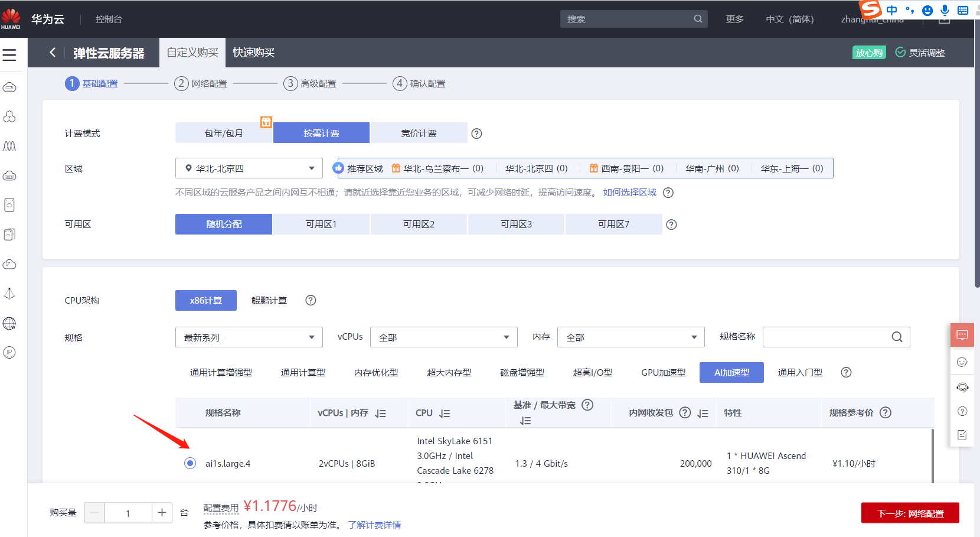Open the 如何选择区域 link
The width and height of the screenshot is (980, 537).
click(629, 193)
